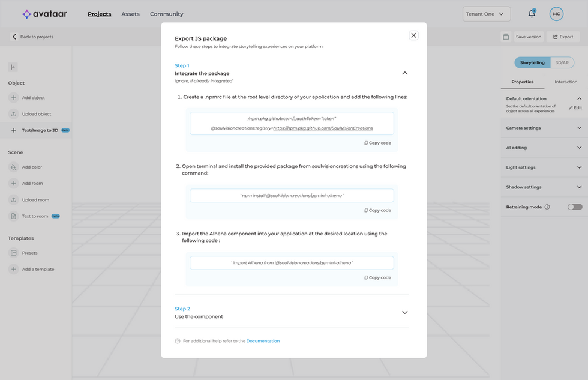The image size is (588, 380).
Task: Open the Assets menu
Action: pos(130,14)
